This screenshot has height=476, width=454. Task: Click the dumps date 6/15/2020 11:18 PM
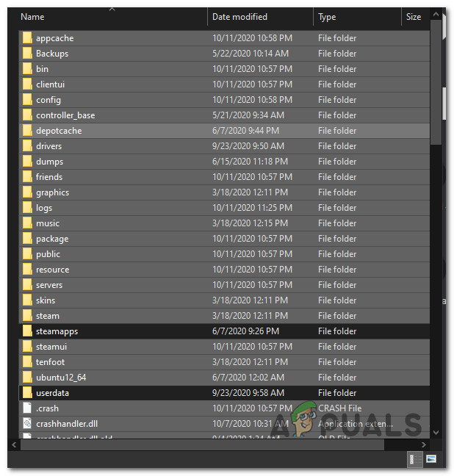(x=250, y=162)
